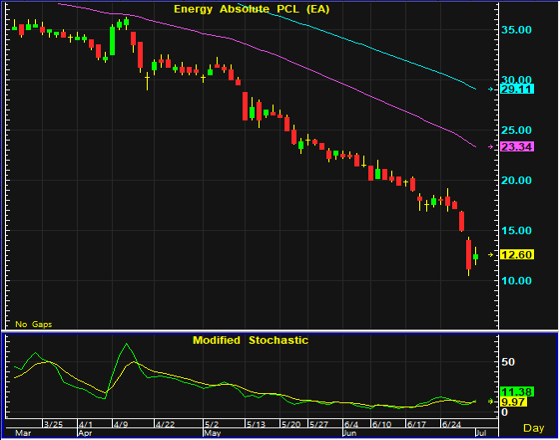
Task: Click the Day timeframe label
Action: click(534, 428)
